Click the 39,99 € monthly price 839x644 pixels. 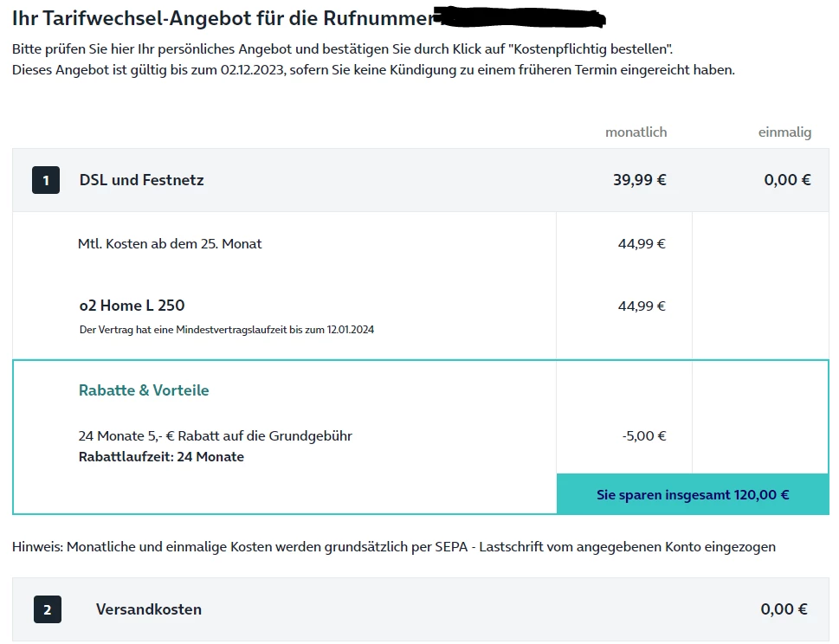pos(639,180)
